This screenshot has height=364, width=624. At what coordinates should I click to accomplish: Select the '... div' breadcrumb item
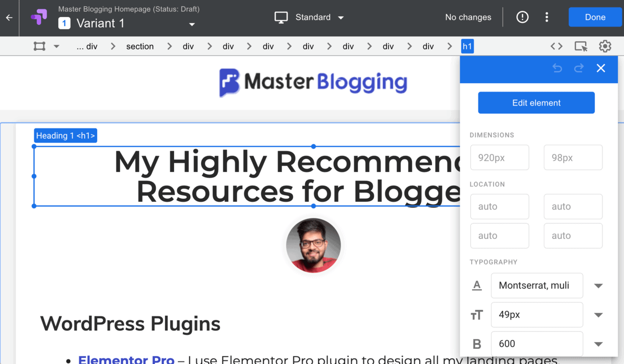[87, 46]
